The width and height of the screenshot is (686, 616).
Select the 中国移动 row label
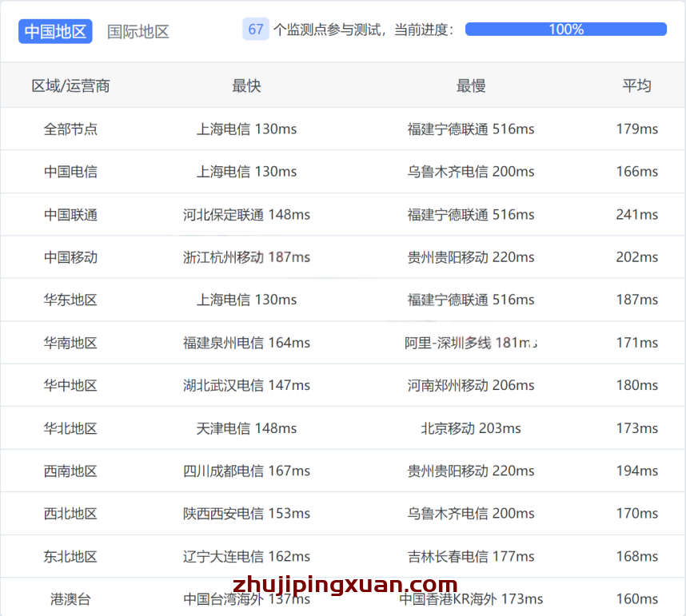(x=70, y=257)
